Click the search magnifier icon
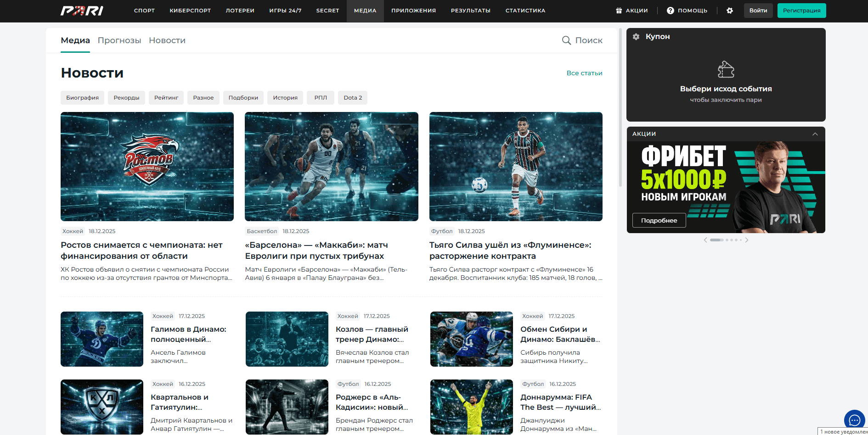The width and height of the screenshot is (868, 435). [x=566, y=40]
